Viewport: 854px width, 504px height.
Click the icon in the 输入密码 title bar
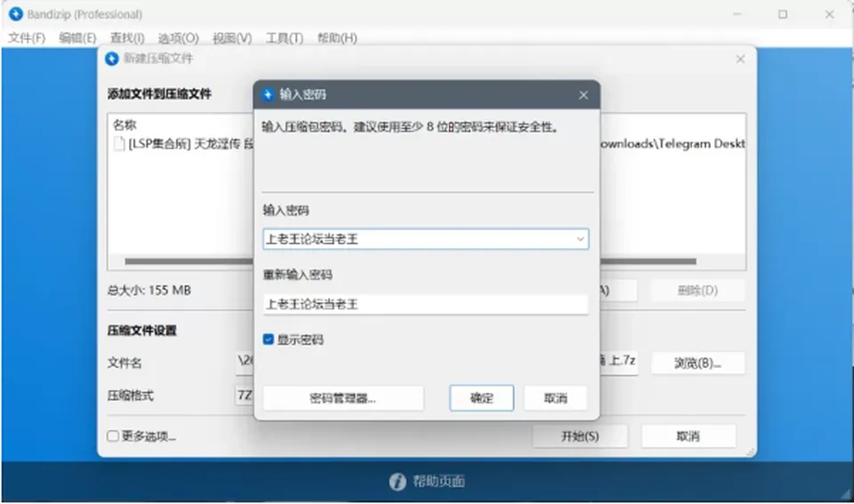268,95
